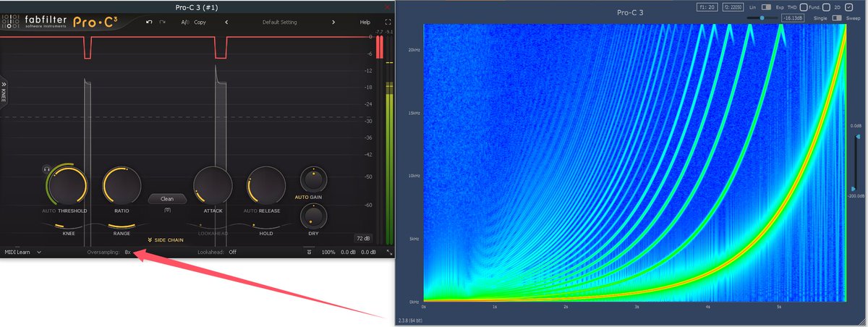Click the first 0.0 dB value in bottom bar

pos(349,252)
